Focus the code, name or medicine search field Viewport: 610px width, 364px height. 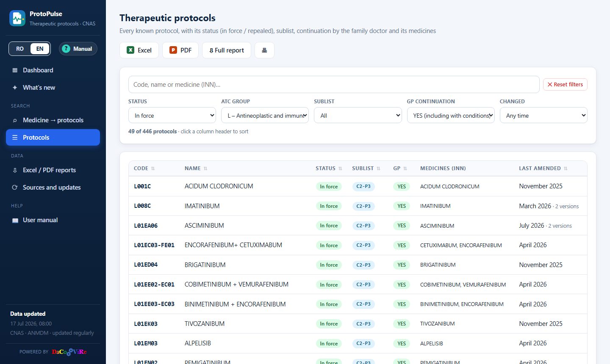(334, 85)
